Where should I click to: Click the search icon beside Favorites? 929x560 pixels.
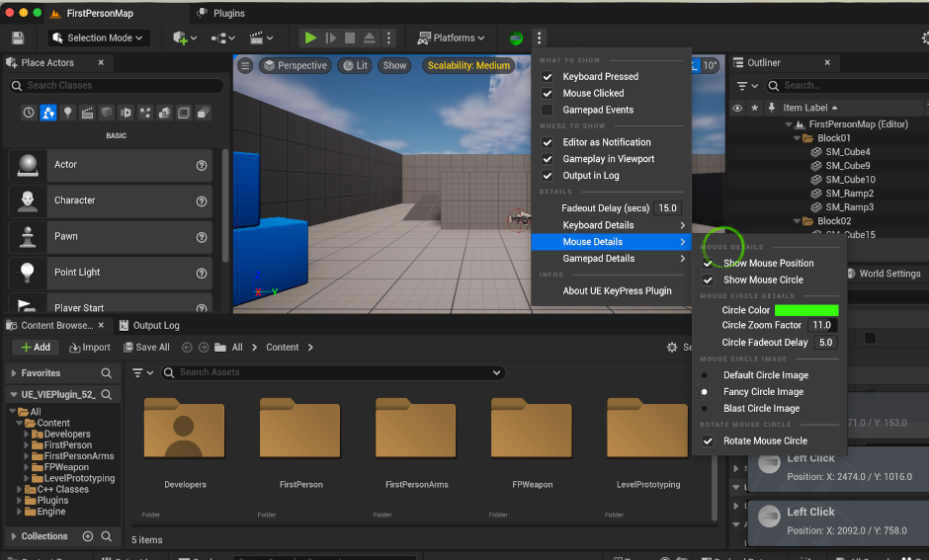point(107,373)
